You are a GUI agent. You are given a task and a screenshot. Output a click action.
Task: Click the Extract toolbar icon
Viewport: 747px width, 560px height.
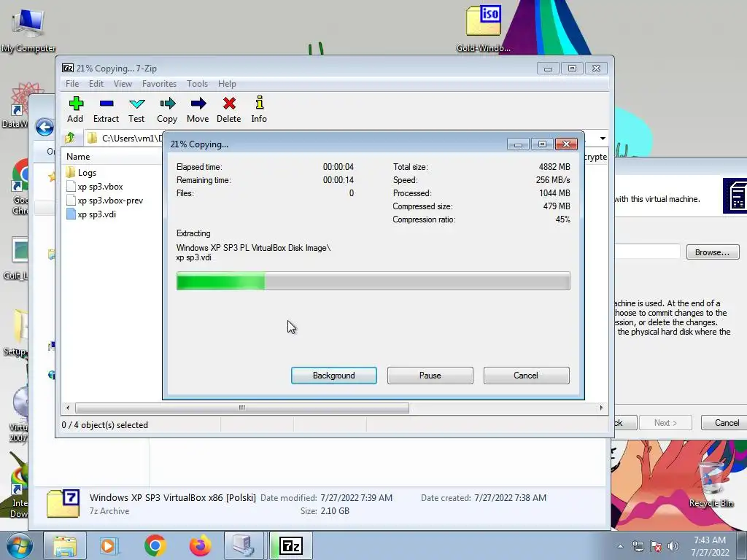(106, 109)
